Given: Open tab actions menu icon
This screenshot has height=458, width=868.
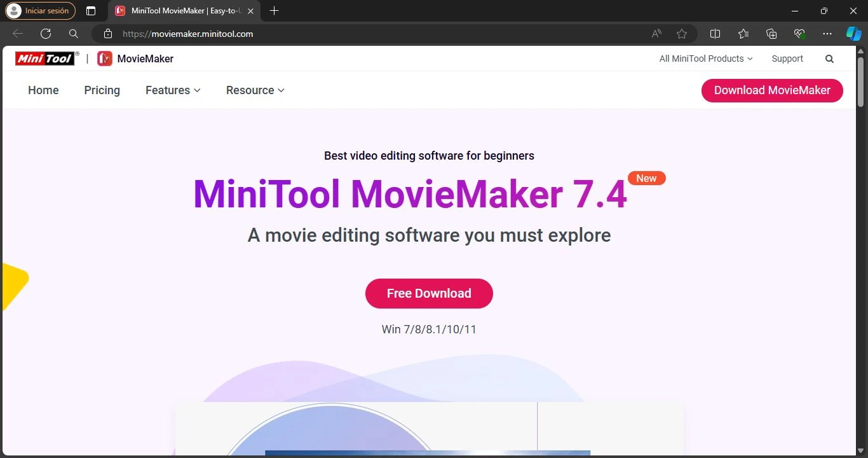Looking at the screenshot, I should 91,11.
